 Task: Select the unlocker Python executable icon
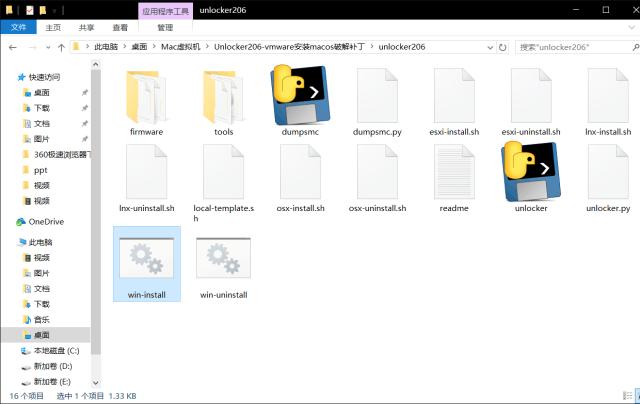pyautogui.click(x=531, y=171)
